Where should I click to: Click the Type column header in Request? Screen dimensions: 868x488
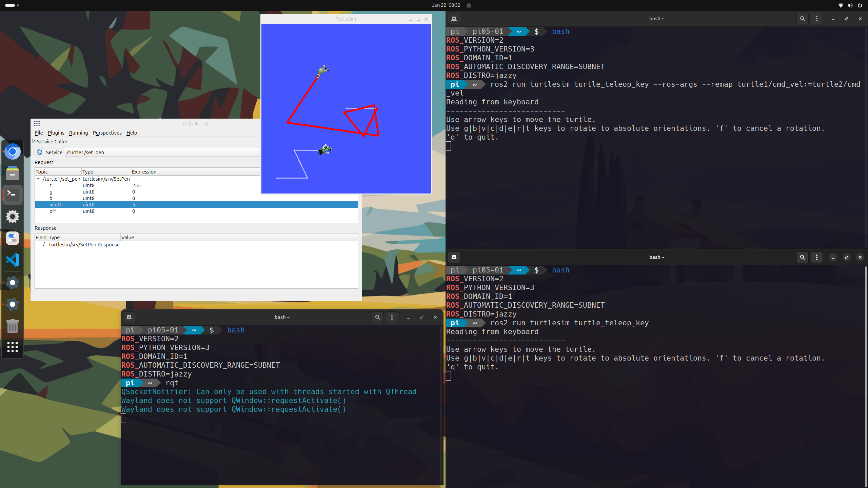pyautogui.click(x=106, y=171)
